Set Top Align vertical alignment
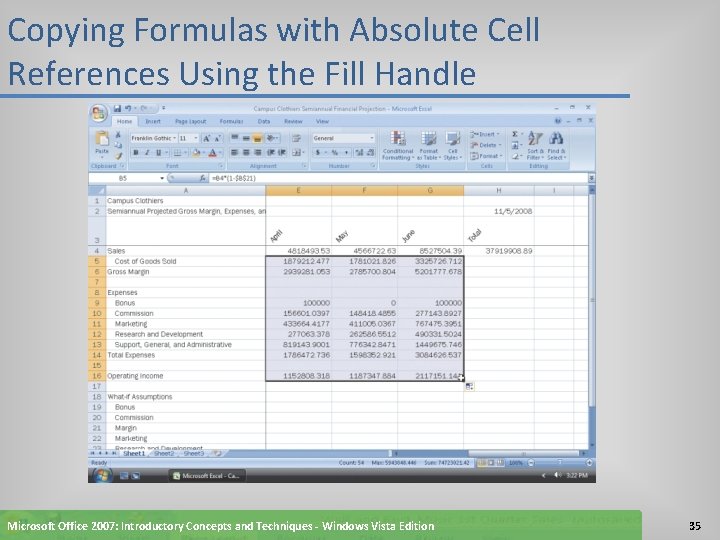 coord(235,138)
